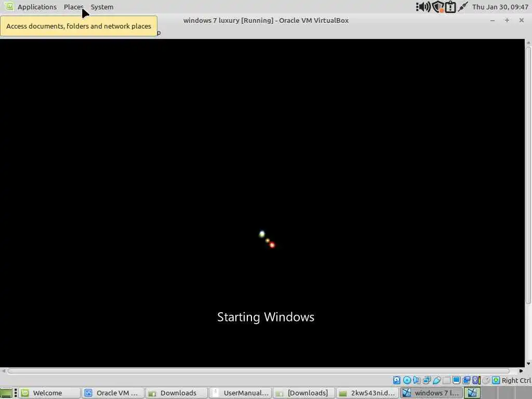Click the recording status indicator icon
Screen dimensions: 532x399
point(467,380)
